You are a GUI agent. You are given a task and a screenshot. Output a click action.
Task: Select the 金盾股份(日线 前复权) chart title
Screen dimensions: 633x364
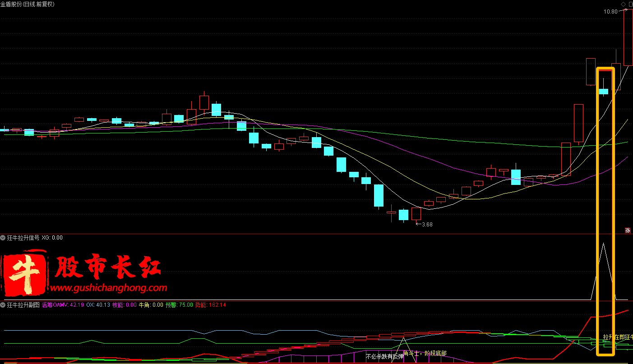(28, 4)
